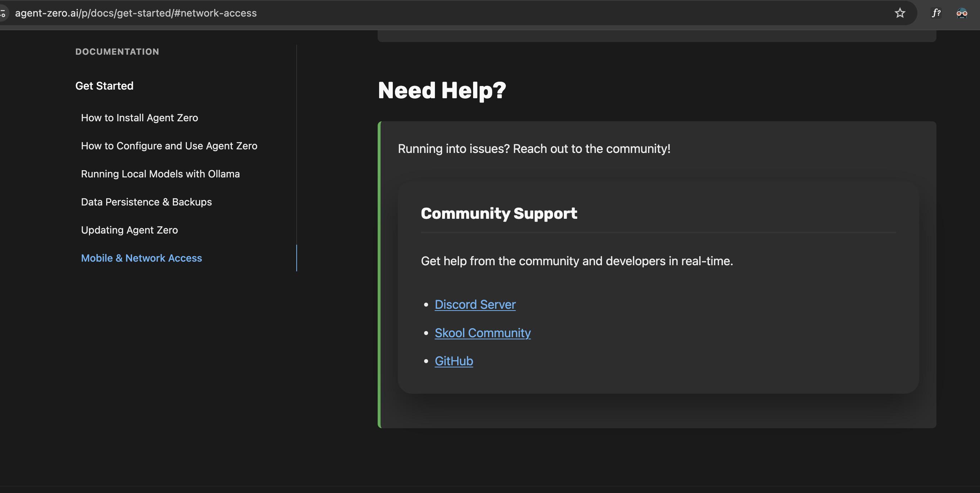Go to How to Install Agent Zero

coord(139,118)
